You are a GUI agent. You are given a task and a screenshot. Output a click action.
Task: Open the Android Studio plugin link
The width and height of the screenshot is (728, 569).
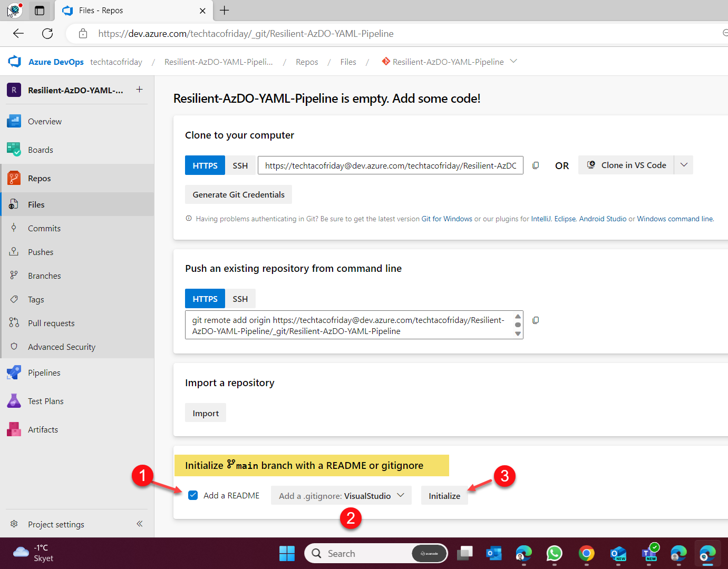tap(603, 219)
